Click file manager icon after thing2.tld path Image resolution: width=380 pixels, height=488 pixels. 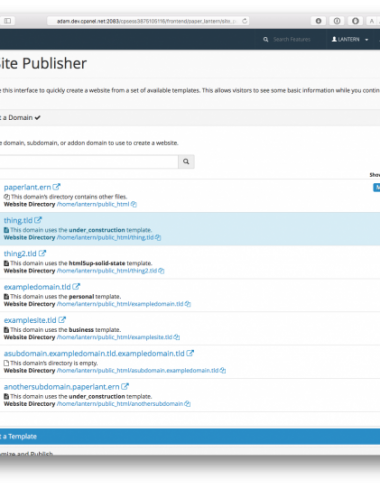161,271
